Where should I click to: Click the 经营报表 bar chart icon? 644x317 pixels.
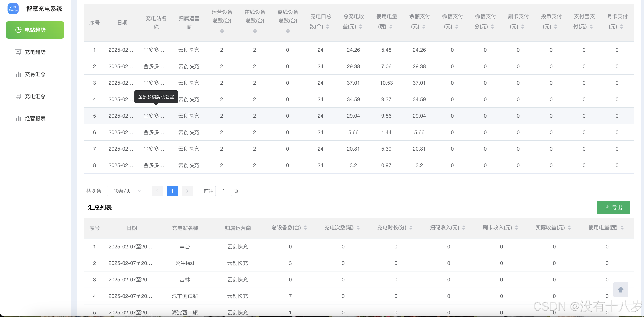click(18, 118)
